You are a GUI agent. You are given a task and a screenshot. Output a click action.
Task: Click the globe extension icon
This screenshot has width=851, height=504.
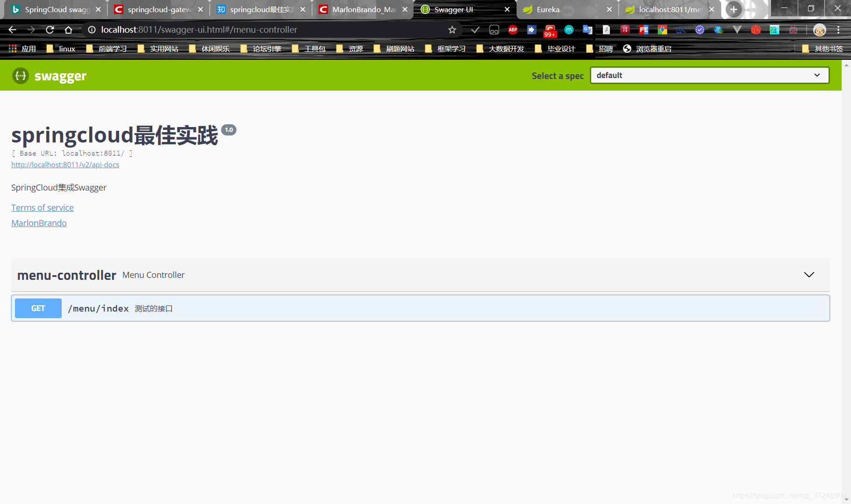pos(718,30)
